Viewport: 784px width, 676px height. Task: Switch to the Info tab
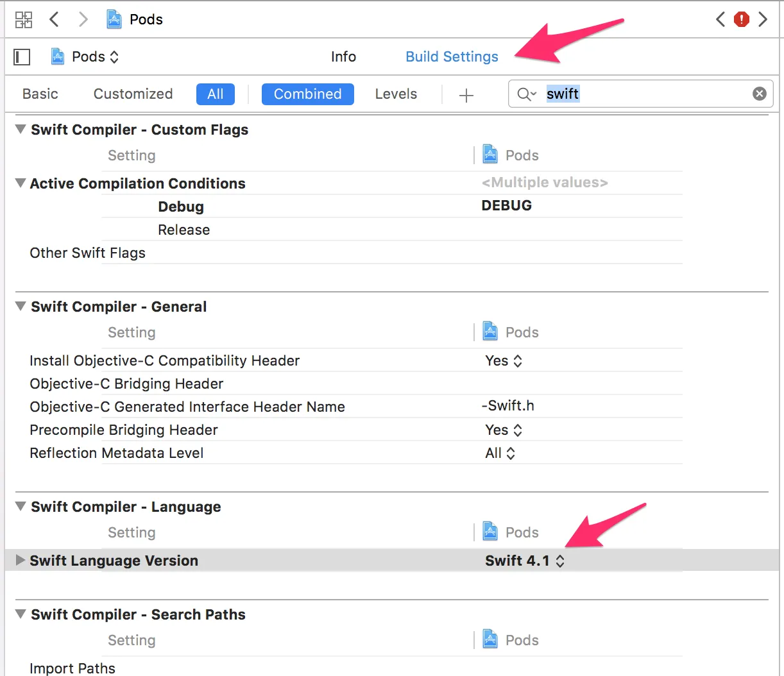(343, 56)
